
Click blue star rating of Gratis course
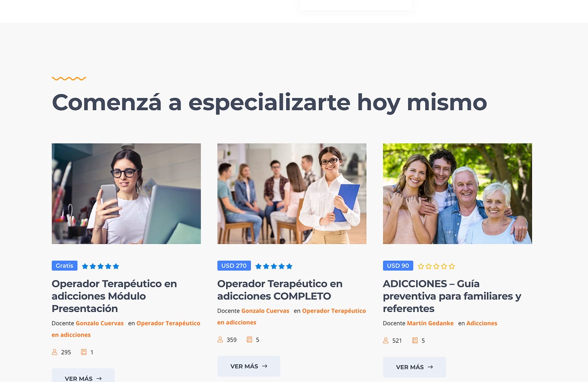[100, 266]
